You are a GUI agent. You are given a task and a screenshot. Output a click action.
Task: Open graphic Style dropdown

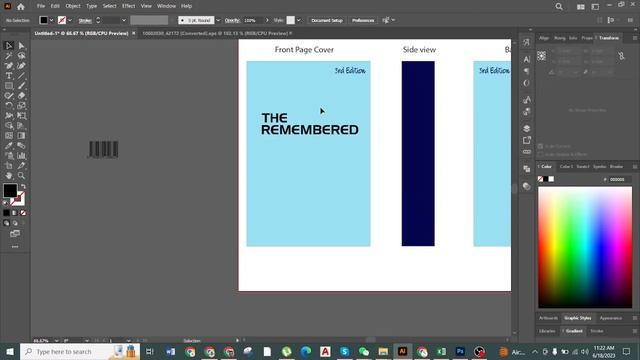coord(298,20)
